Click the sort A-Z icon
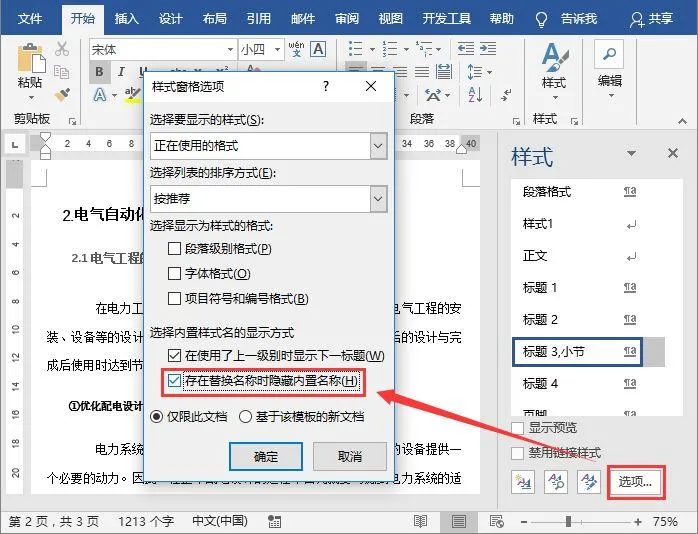698x534 pixels. click(475, 95)
